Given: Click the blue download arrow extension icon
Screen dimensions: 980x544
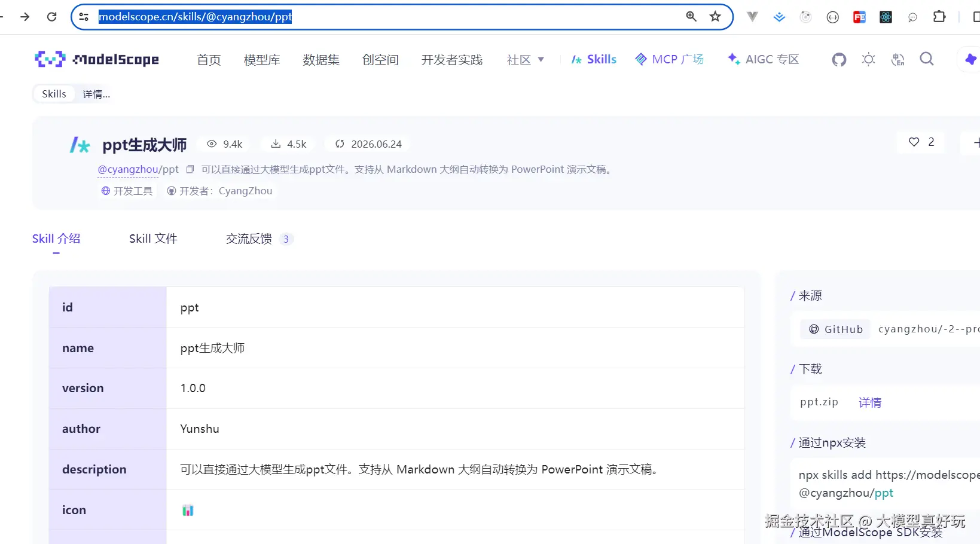Looking at the screenshot, I should [x=779, y=17].
